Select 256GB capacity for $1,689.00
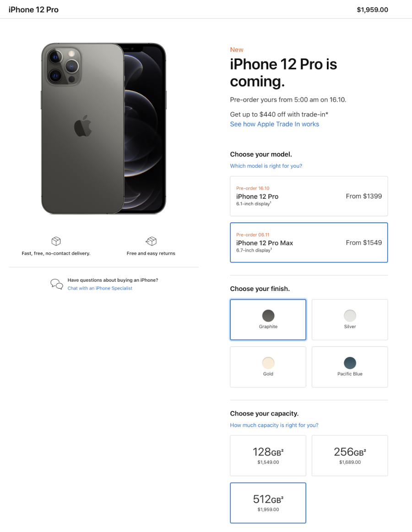The width and height of the screenshot is (412, 532). click(350, 455)
